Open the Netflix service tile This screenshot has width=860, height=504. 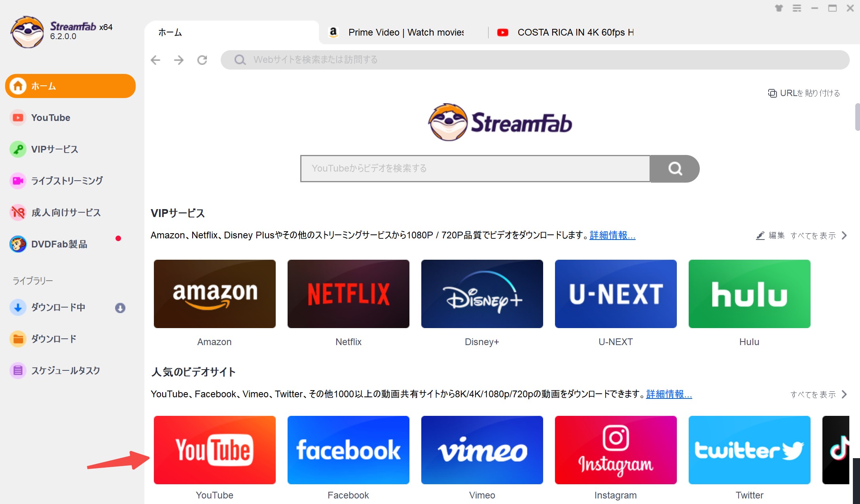coord(348,294)
